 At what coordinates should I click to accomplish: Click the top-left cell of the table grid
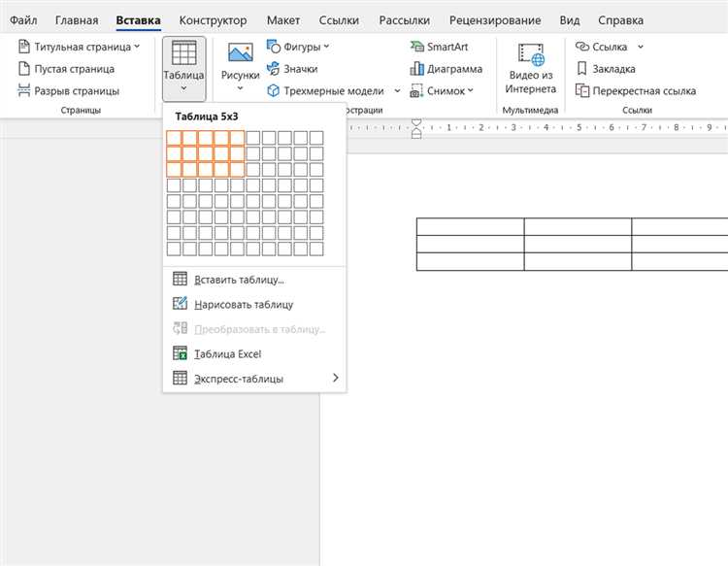point(174,138)
